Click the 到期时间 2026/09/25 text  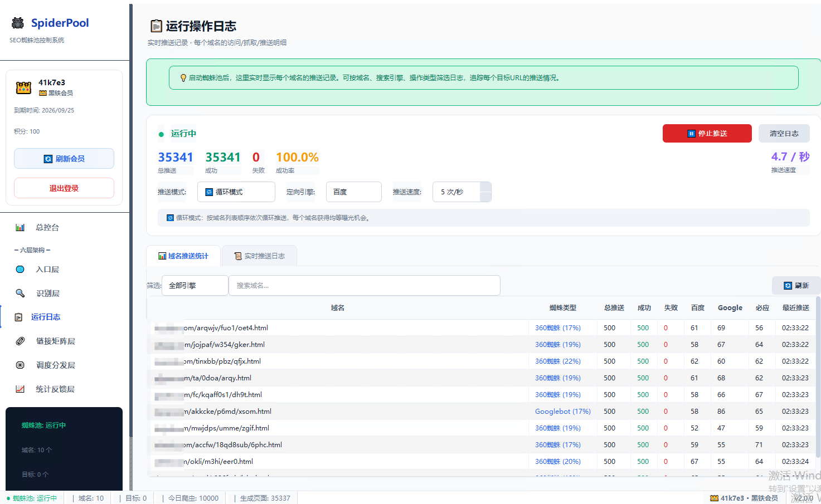(44, 110)
